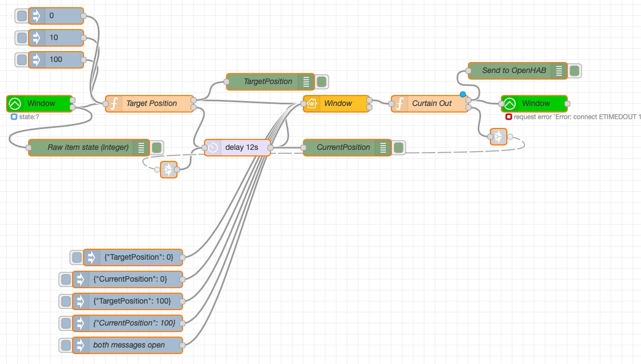Click arrow icon on {"CurrentPosition": 0} node
Viewport: 641px width, 364px height.
[80, 279]
